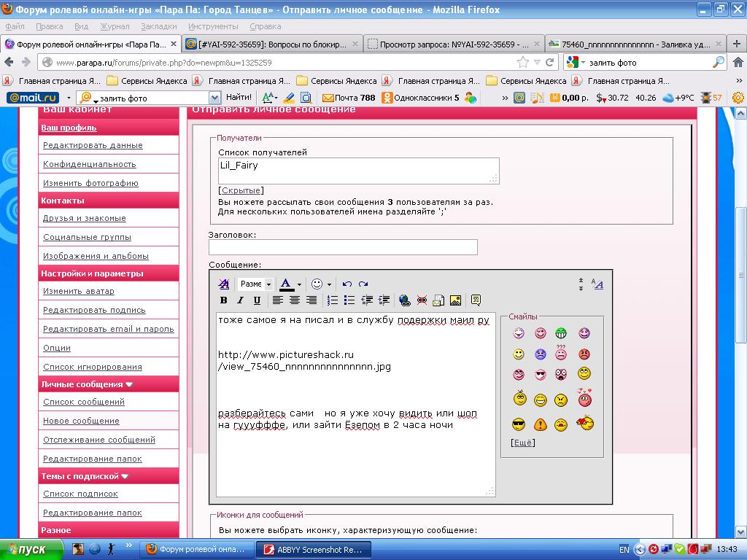Screen dimensions: 747x560
Task: Remove link using the unlink icon
Action: [422, 300]
